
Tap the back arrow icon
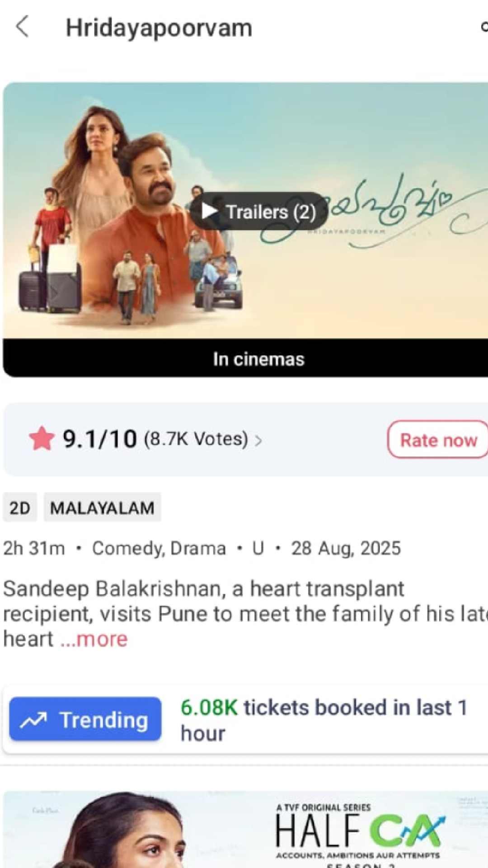coord(22,26)
